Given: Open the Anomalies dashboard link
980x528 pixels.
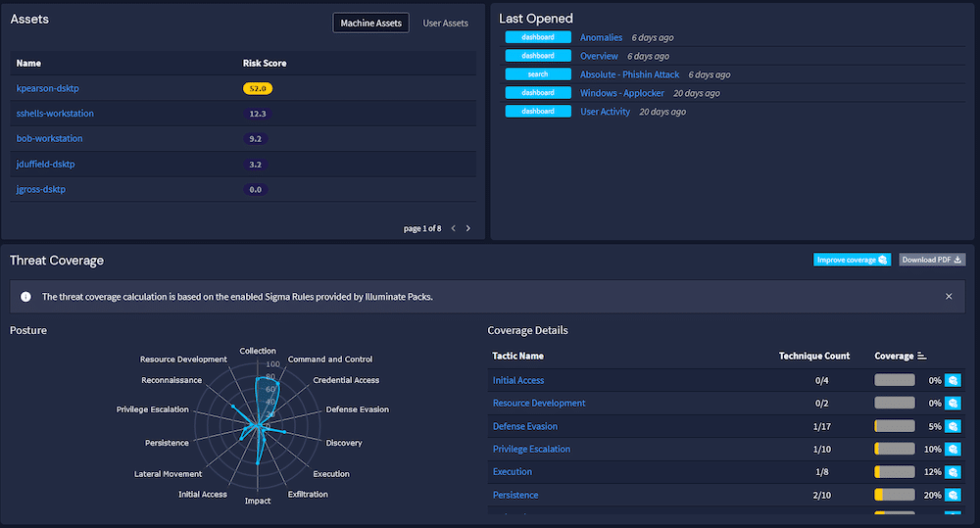Looking at the screenshot, I should pos(601,37).
